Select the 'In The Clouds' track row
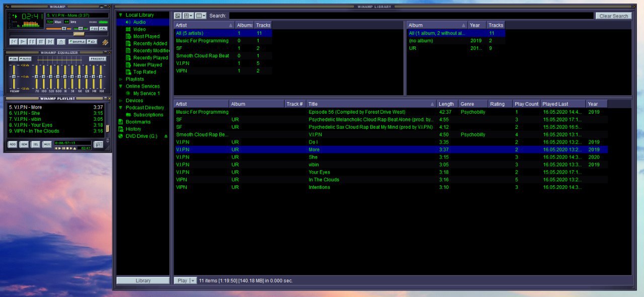Image resolution: width=644 pixels, height=297 pixels. click(390, 180)
